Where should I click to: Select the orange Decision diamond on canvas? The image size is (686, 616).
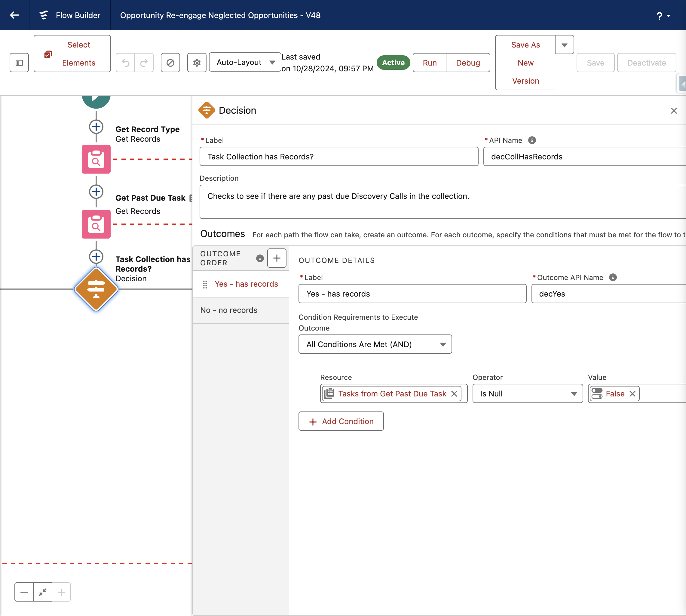tap(96, 289)
